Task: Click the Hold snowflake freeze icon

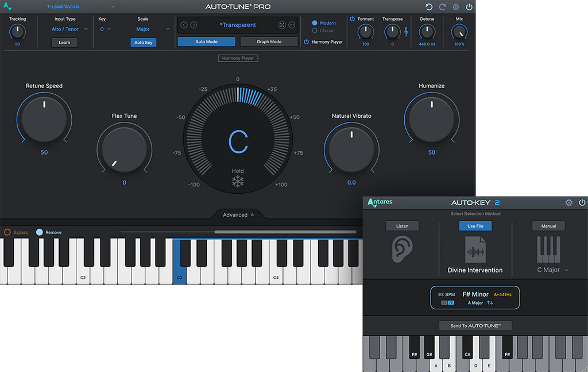Action: tap(238, 182)
